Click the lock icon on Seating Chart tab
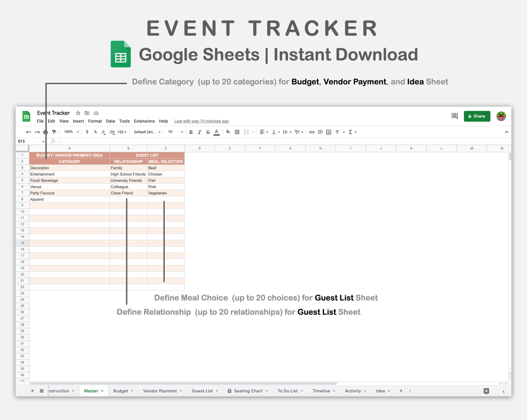The height and width of the screenshot is (420, 527). (x=229, y=390)
